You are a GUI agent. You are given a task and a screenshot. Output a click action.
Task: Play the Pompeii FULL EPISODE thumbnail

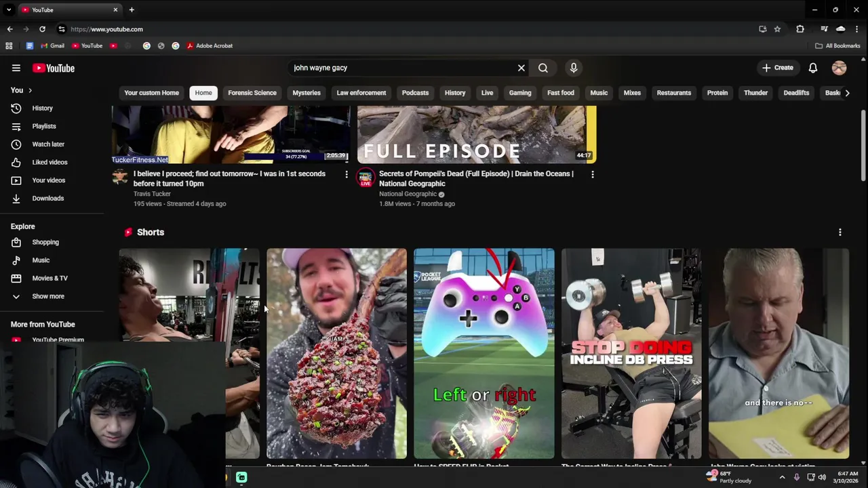(x=477, y=134)
